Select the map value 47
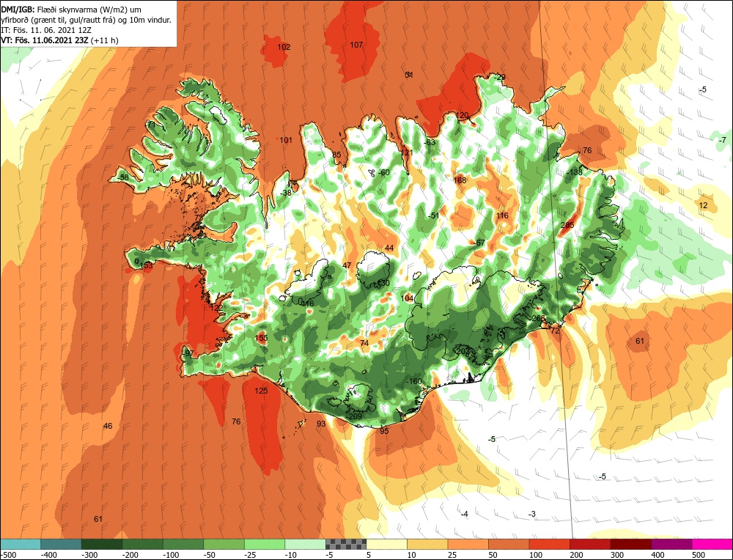733x560 pixels. (x=347, y=265)
